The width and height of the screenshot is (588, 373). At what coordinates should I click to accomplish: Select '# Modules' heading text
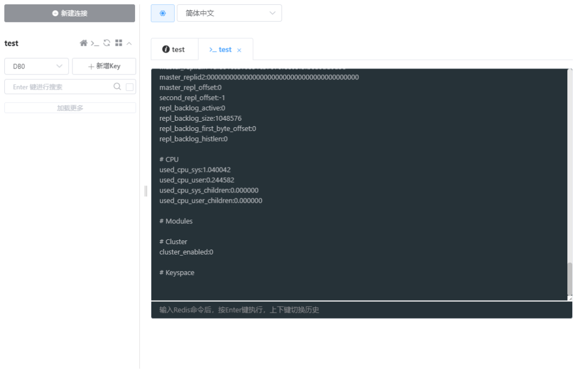[x=176, y=221]
